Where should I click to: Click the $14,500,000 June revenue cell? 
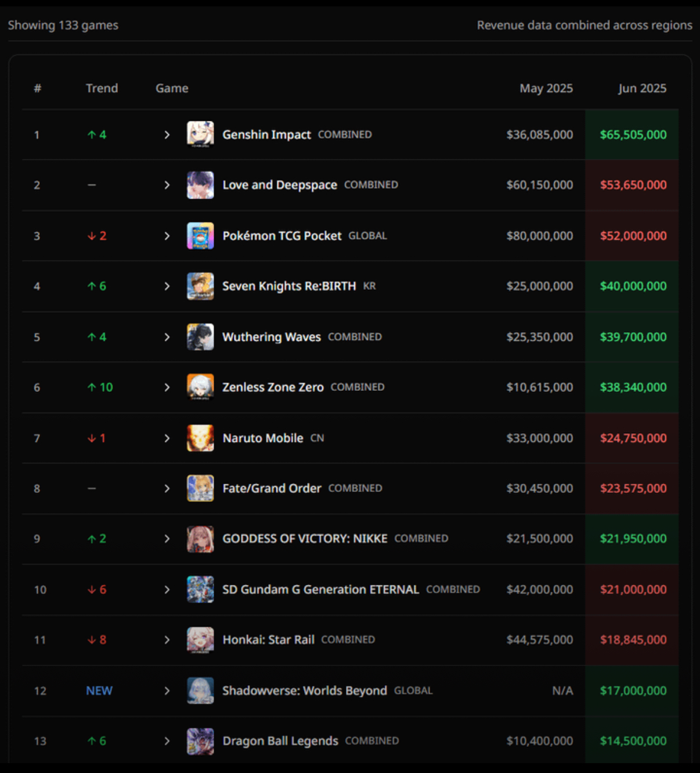633,740
